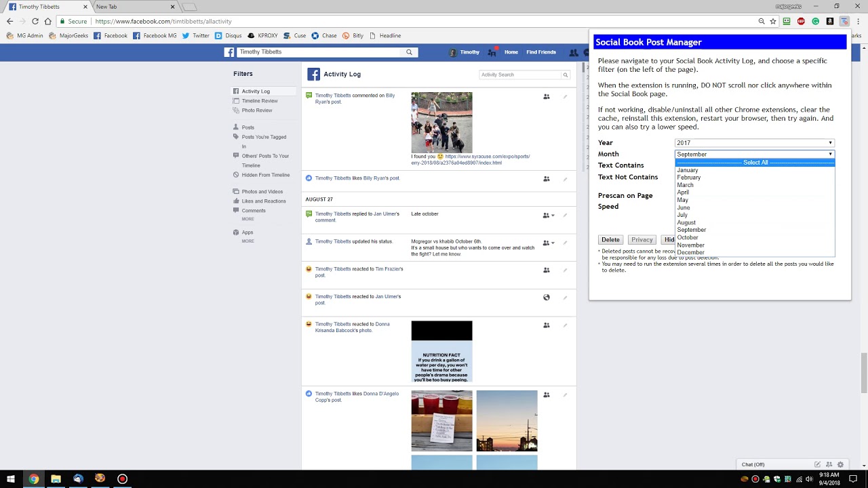Click the Facebook search box with Timothy Tibbetts
868x488 pixels.
point(319,52)
